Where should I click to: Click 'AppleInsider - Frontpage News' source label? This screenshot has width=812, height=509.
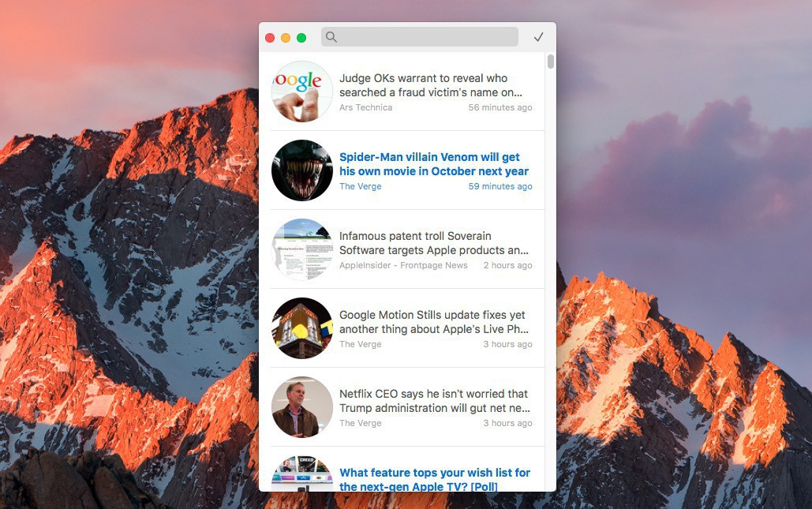tap(403, 265)
